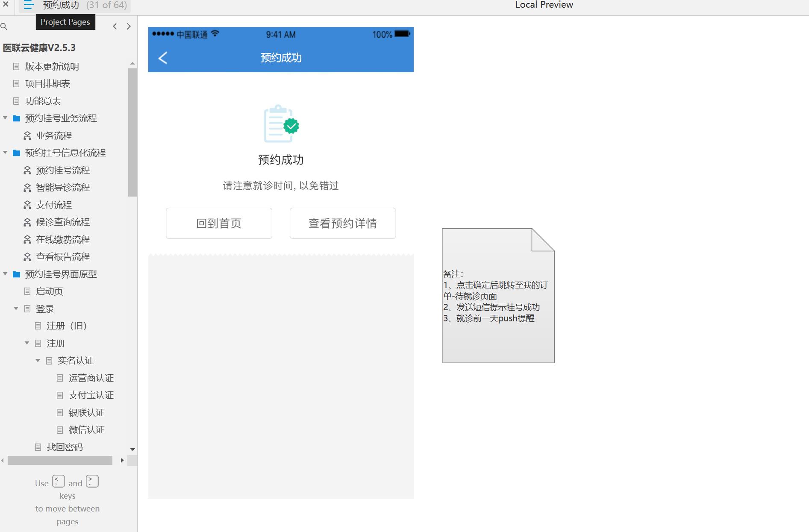809x532 pixels.
Task: Close the sitemap sidebar with X
Action: tap(6, 4)
